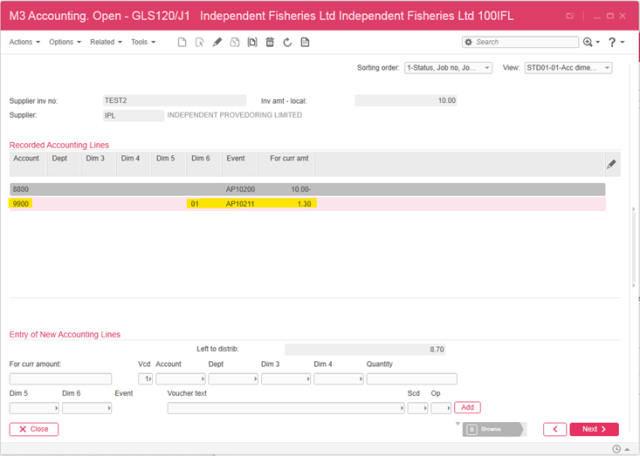
Task: Open the Related menu
Action: coord(106,42)
